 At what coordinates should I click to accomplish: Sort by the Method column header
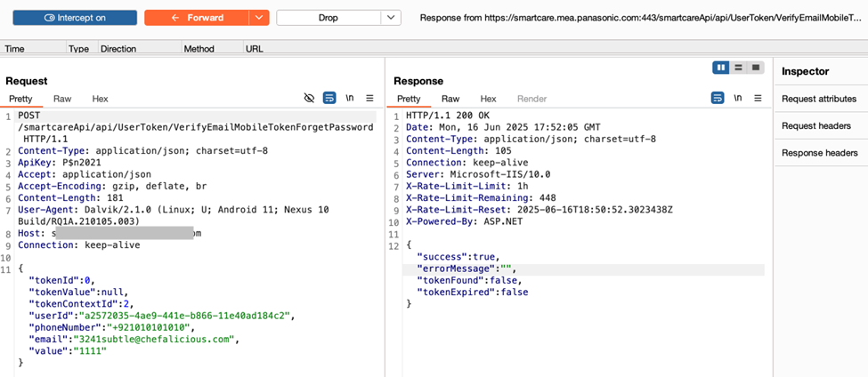click(199, 49)
